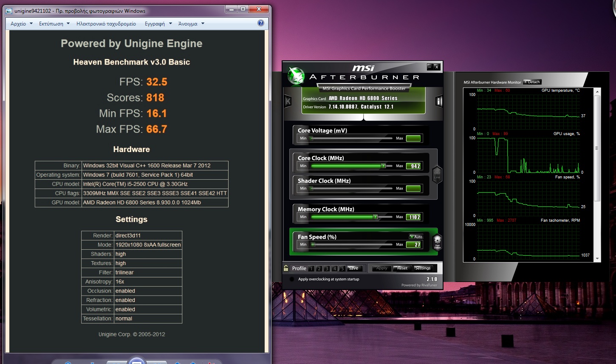Click the Reset button in Afterburner
Screen dimensions: 616x364
pos(402,268)
